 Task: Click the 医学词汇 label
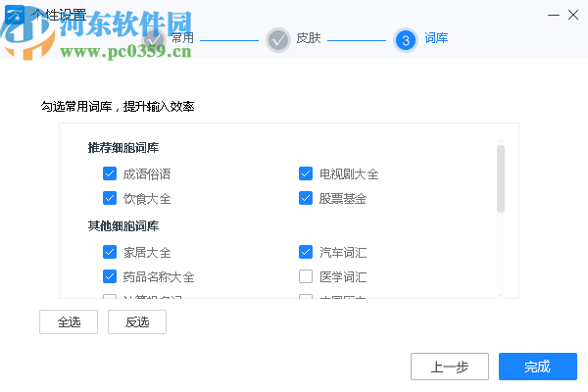point(343,276)
